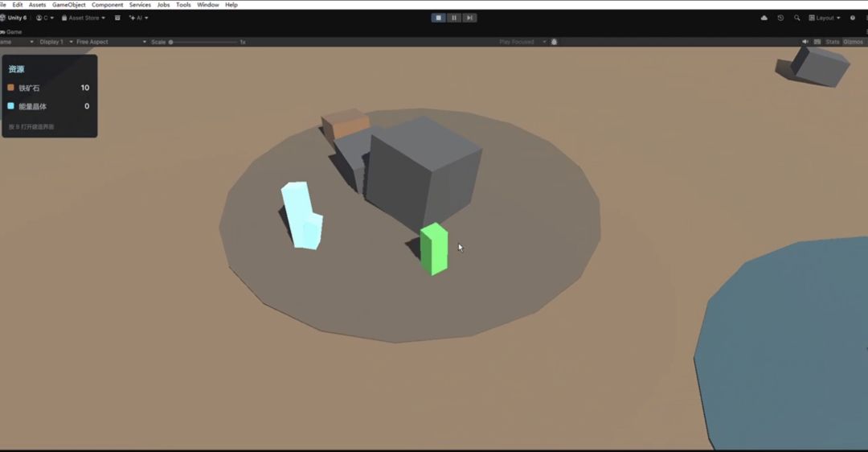Open the Layout dropdown
The image size is (868, 452).
825,18
